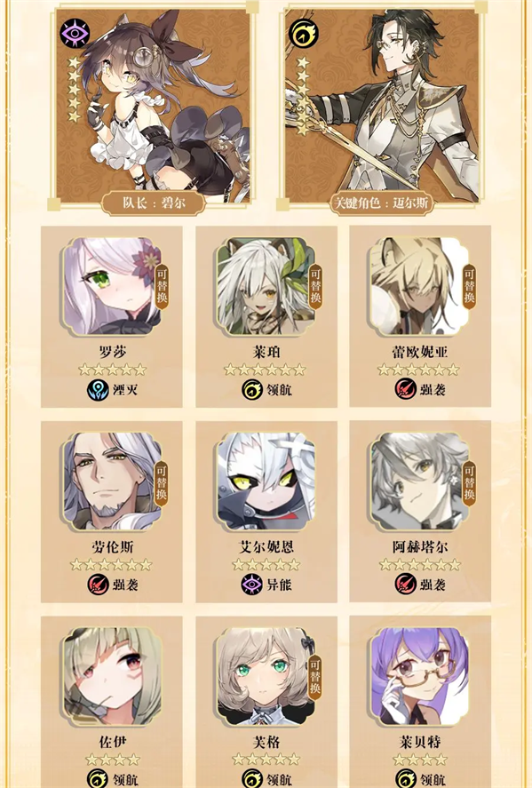The width and height of the screenshot is (532, 788).
Task: Click the 可替换 tag on 蕾欧妮亚's portrait
Action: tap(469, 286)
